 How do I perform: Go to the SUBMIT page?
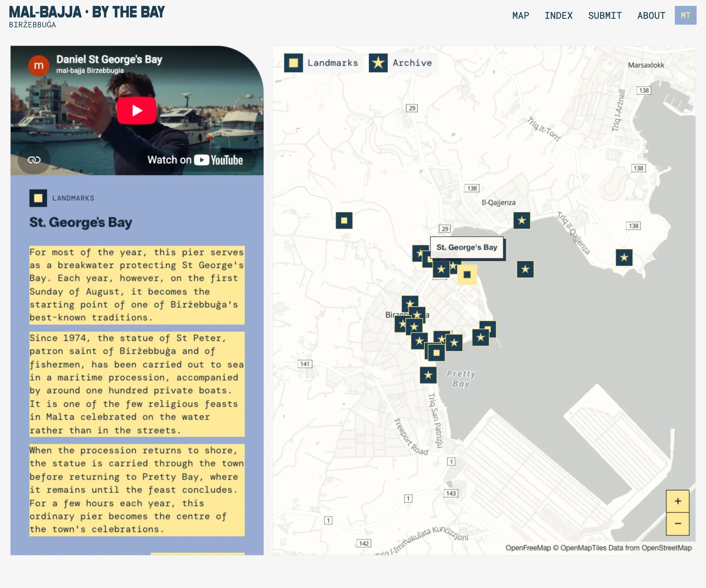point(605,16)
